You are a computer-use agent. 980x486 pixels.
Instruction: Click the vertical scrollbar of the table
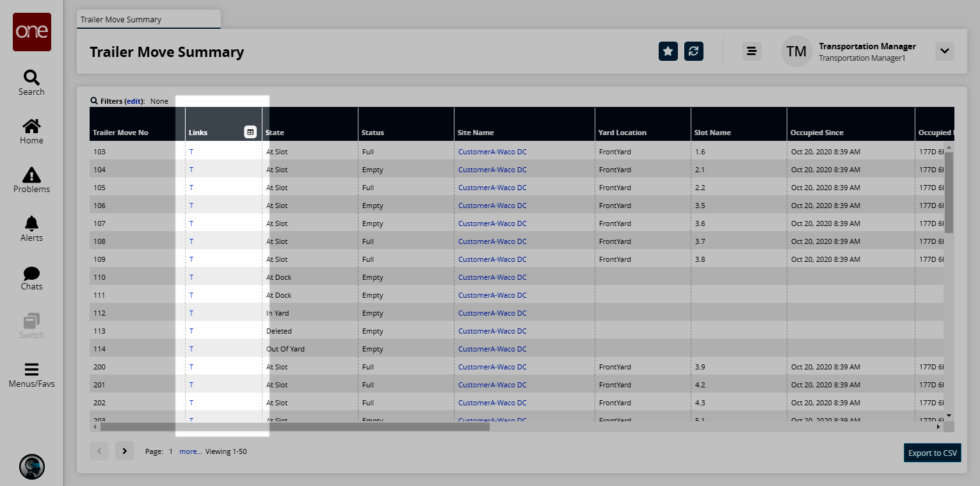tap(949, 192)
